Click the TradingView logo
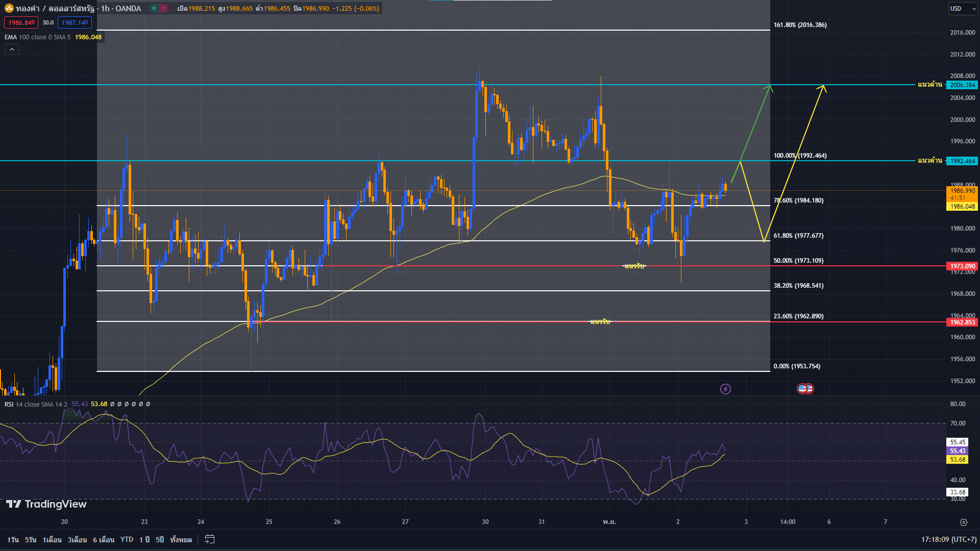This screenshot has width=980, height=551. pos(46,504)
